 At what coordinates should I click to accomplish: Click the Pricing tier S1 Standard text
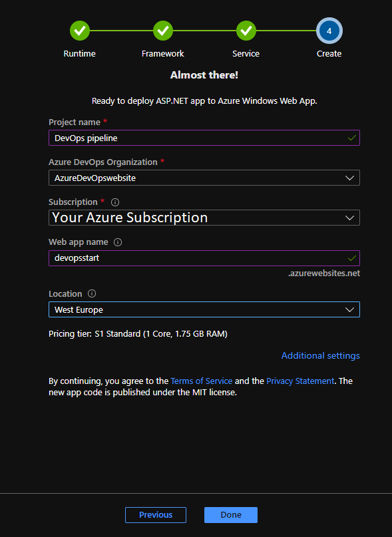(x=138, y=334)
